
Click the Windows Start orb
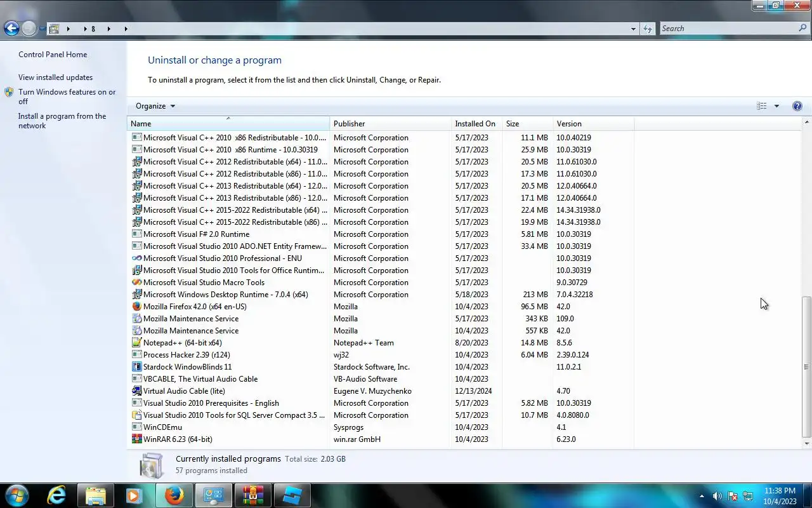17,495
